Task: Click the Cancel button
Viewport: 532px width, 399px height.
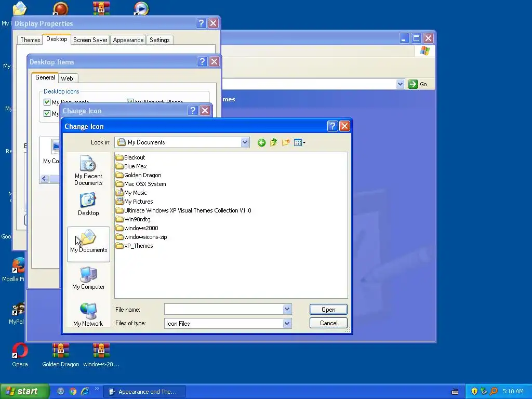Action: pyautogui.click(x=328, y=323)
